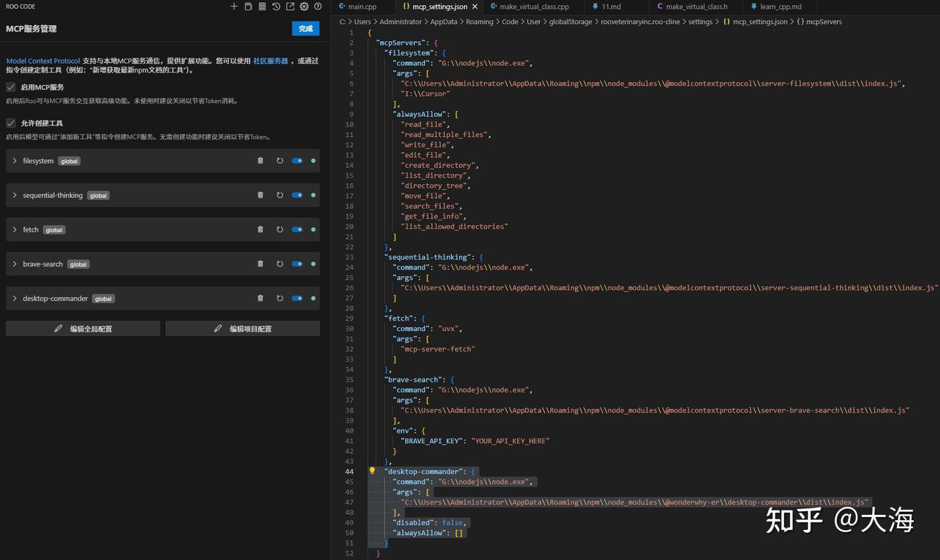Uncheck the 允许创建工具 checkbox
The height and width of the screenshot is (560, 940).
[11, 123]
